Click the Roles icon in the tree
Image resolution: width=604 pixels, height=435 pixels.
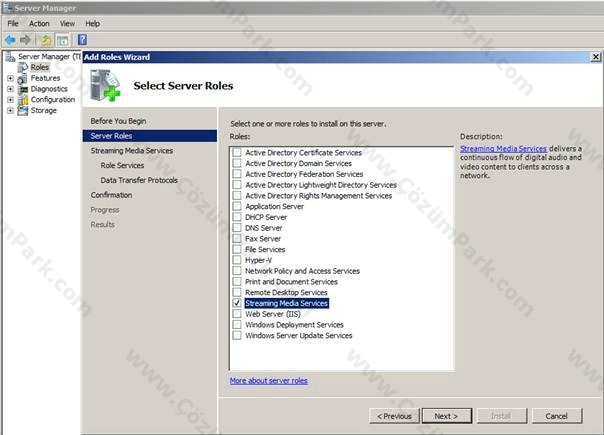coord(23,67)
